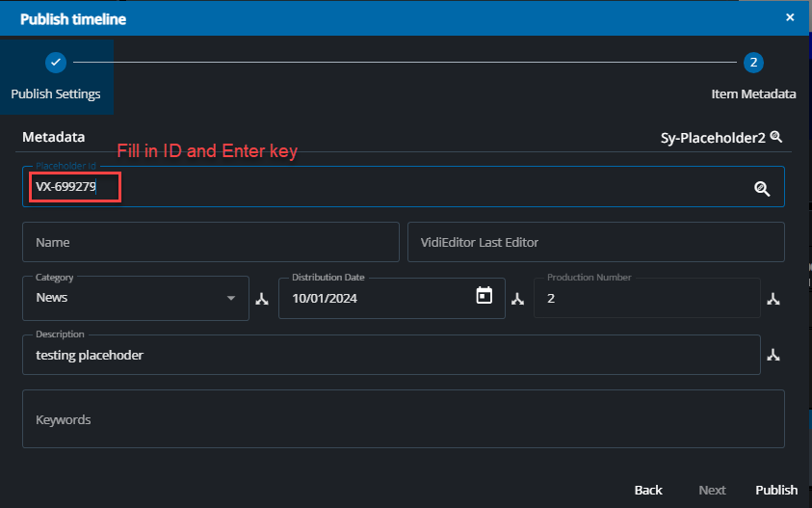Expand the Category dropdown arrow
Image resolution: width=812 pixels, height=508 pixels.
(x=231, y=298)
